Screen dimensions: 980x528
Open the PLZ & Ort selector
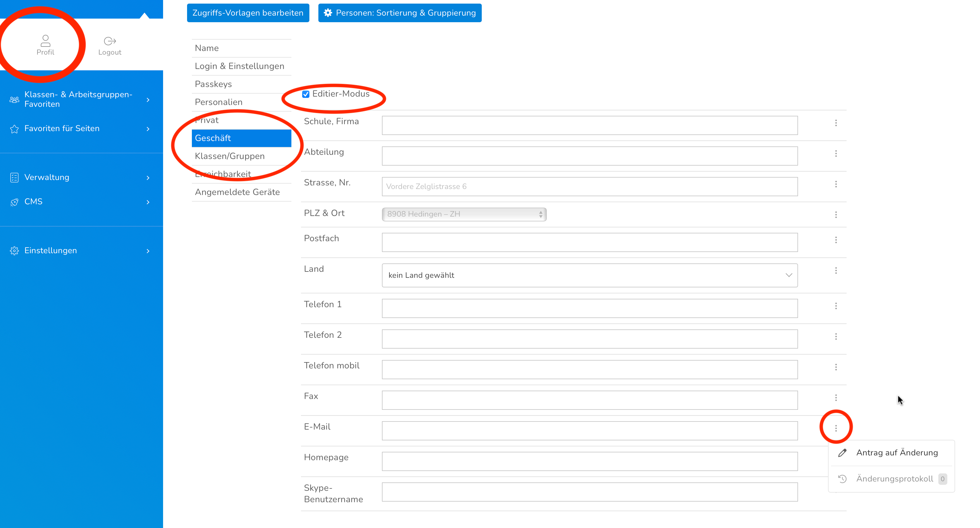[x=464, y=214]
